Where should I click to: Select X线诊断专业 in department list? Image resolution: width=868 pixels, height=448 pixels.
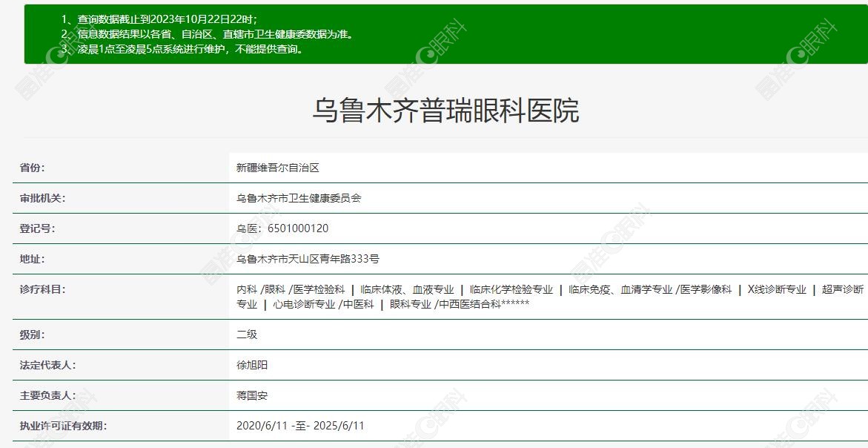click(777, 289)
